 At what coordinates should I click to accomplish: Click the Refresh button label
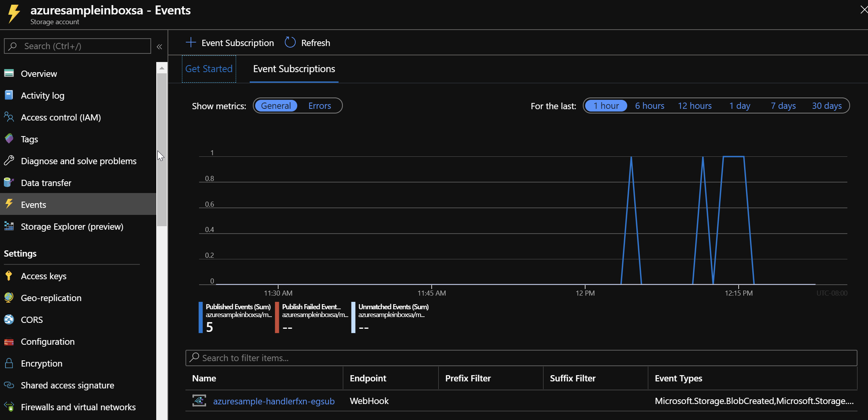(316, 43)
